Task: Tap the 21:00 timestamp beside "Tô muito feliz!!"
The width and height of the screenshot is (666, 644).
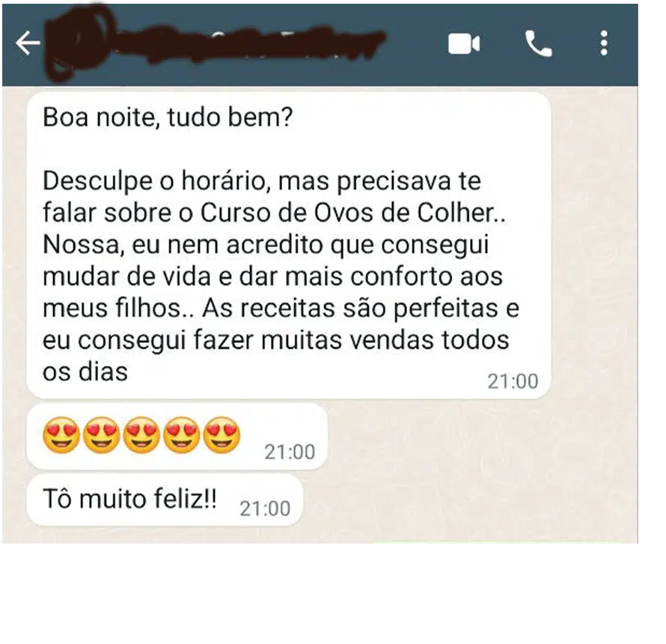Action: (265, 508)
